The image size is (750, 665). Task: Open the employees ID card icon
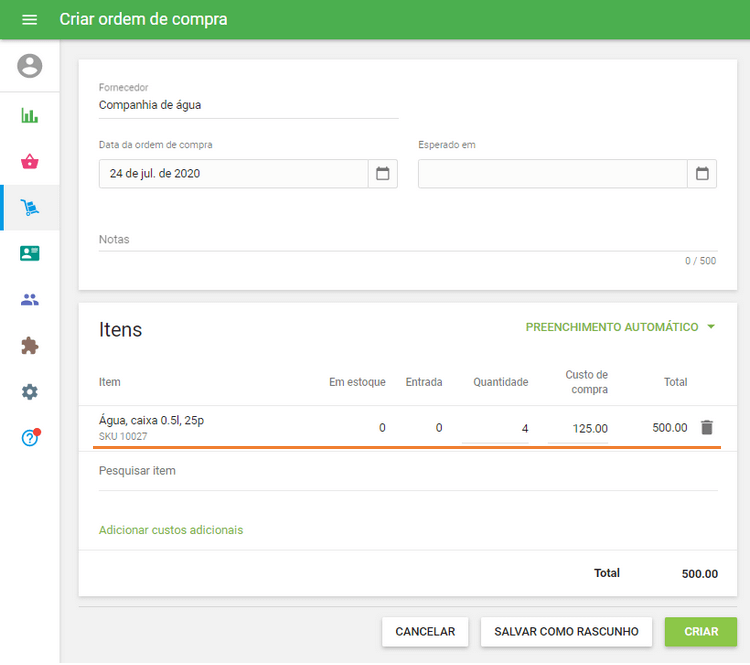30,253
